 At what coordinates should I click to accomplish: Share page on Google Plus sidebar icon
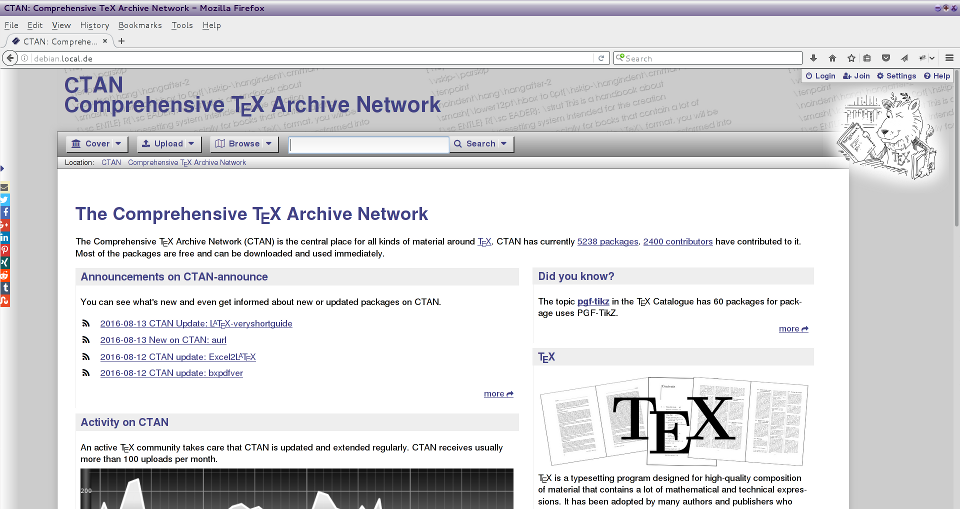[x=4, y=225]
